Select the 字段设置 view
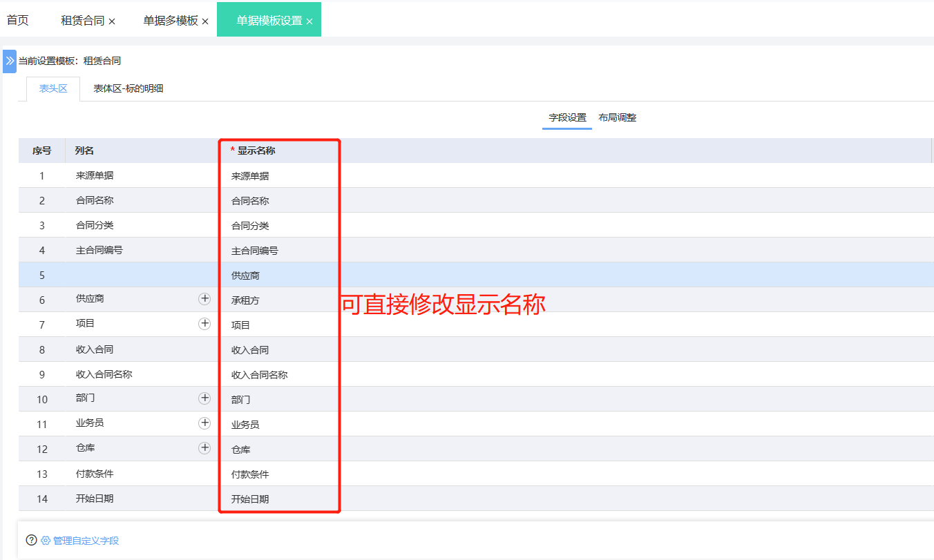 click(567, 118)
